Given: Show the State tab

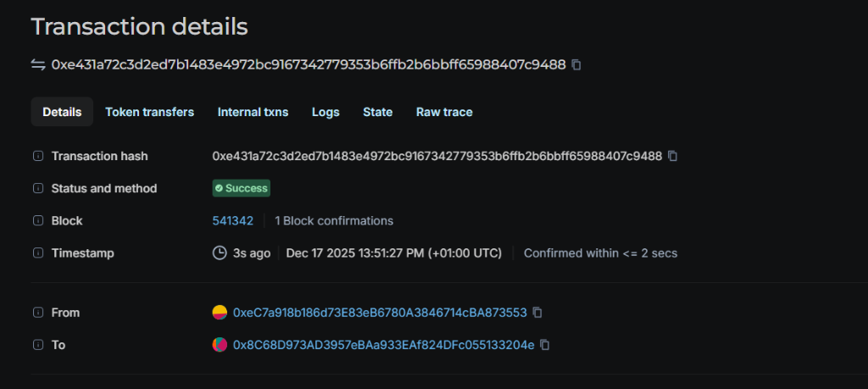Looking at the screenshot, I should 377,112.
